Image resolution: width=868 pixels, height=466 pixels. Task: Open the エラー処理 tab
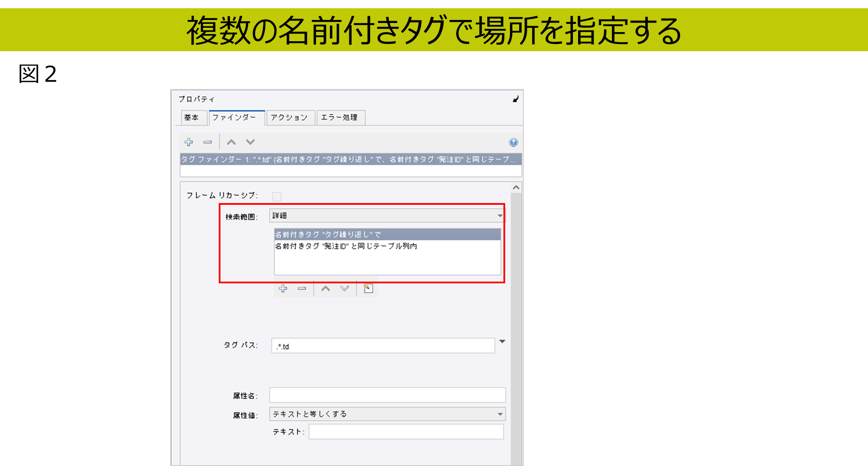click(x=340, y=118)
